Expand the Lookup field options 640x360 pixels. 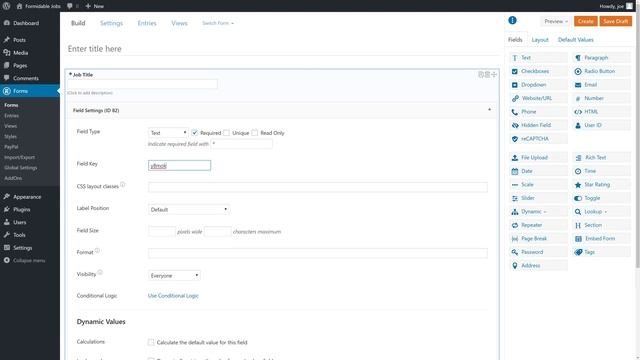click(x=601, y=211)
